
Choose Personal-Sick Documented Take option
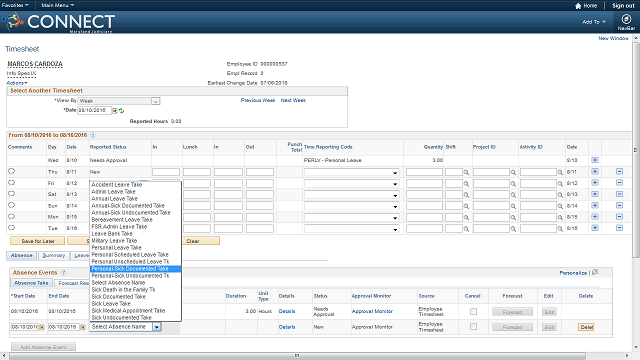(135, 269)
